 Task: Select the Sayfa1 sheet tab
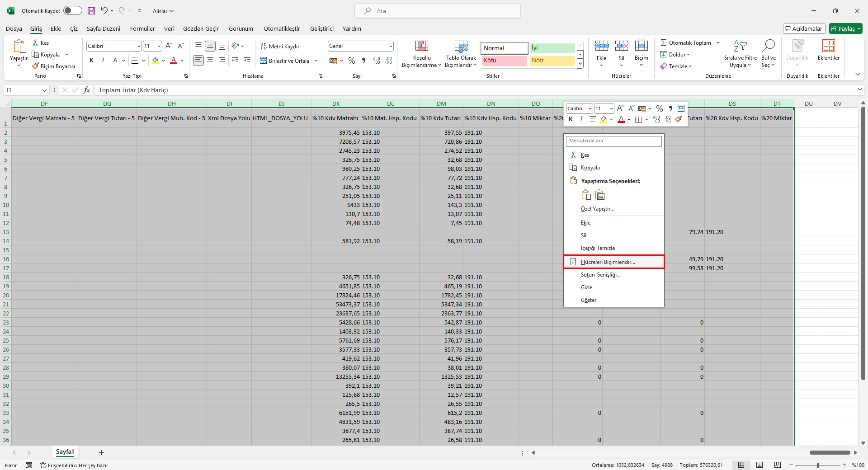tap(65, 452)
